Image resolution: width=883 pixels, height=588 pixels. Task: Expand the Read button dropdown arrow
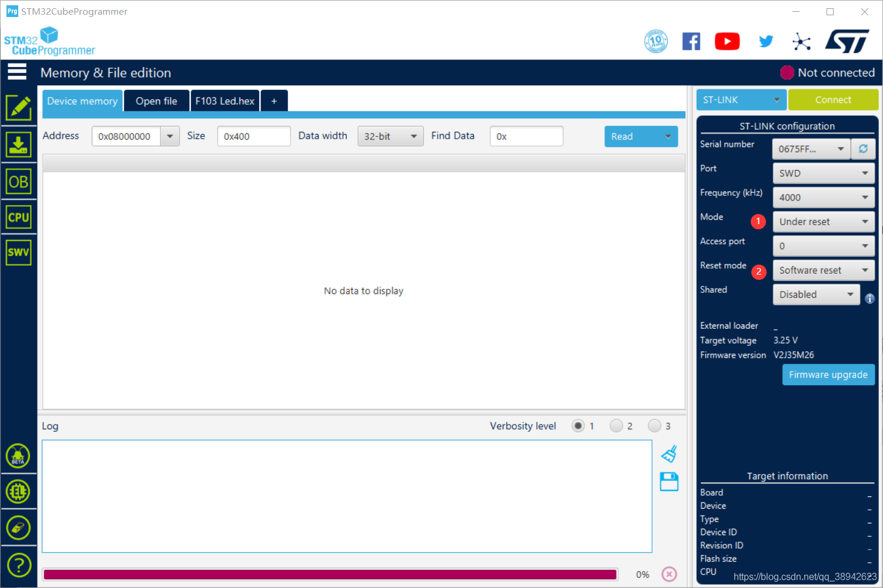click(668, 136)
